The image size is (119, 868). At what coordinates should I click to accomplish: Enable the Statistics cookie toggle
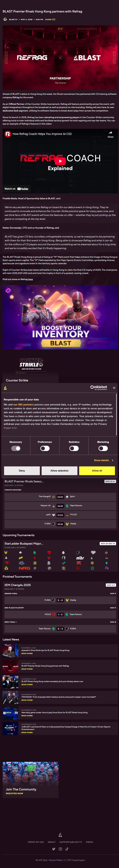click(74, 448)
